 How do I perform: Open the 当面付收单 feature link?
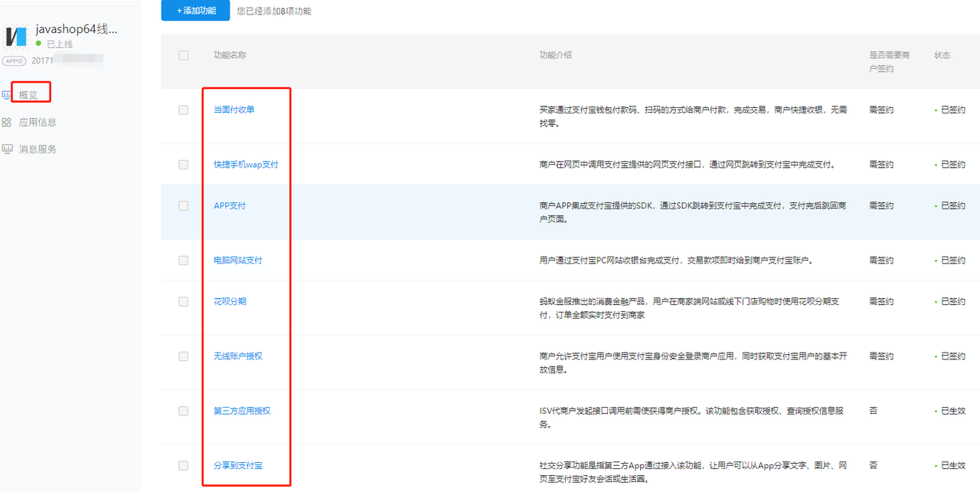click(234, 110)
